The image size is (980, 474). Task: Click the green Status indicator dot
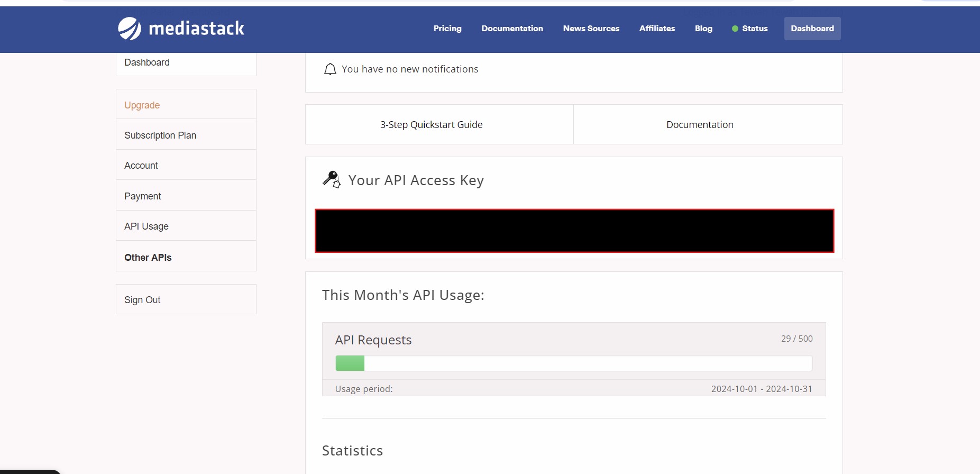point(735,29)
